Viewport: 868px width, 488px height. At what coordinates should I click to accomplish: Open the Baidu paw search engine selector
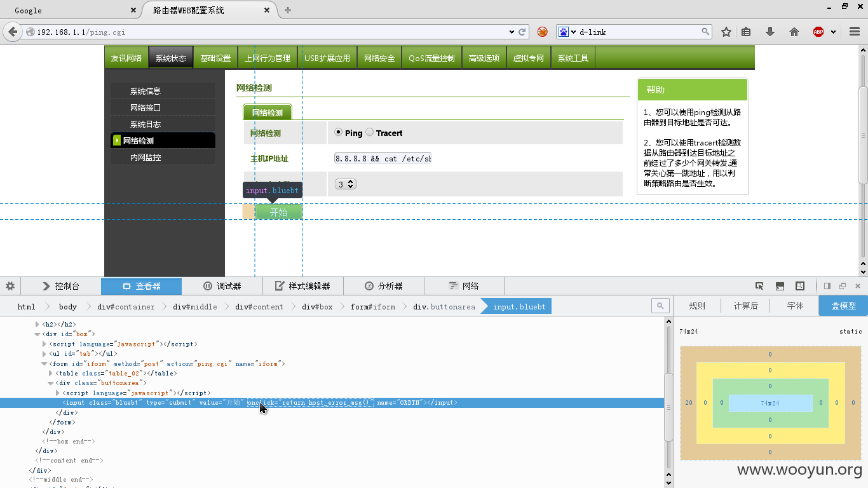(x=567, y=32)
